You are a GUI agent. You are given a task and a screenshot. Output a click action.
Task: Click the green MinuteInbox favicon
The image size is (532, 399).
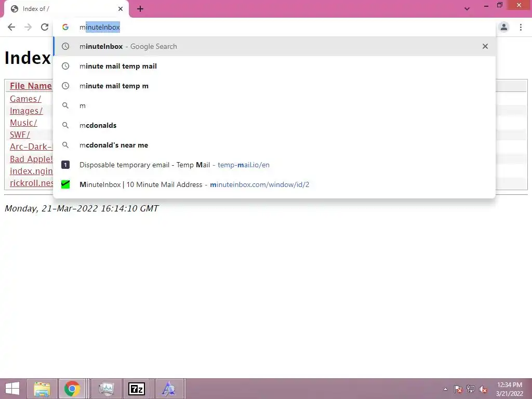pyautogui.click(x=65, y=184)
